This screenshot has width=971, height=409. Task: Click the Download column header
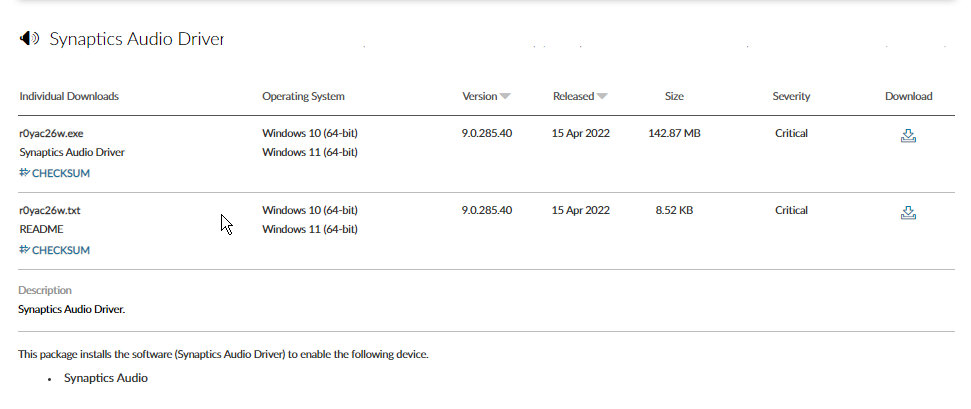(908, 97)
